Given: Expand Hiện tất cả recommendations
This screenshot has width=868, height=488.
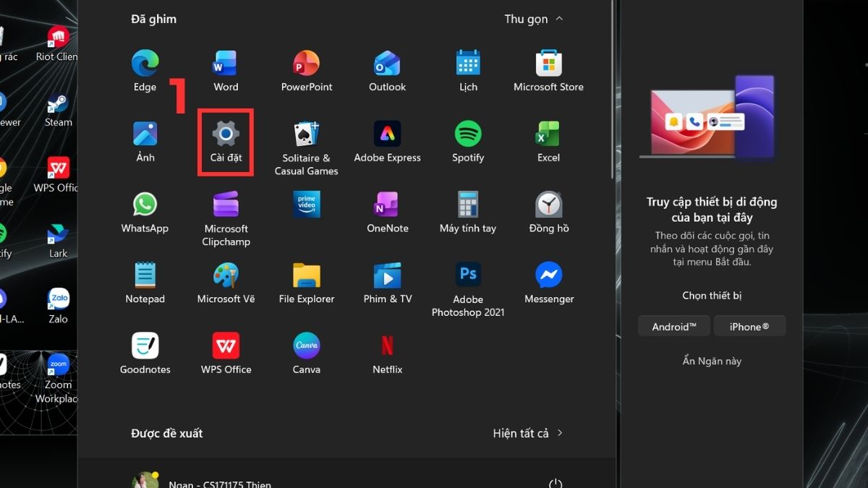Looking at the screenshot, I should pyautogui.click(x=527, y=432).
